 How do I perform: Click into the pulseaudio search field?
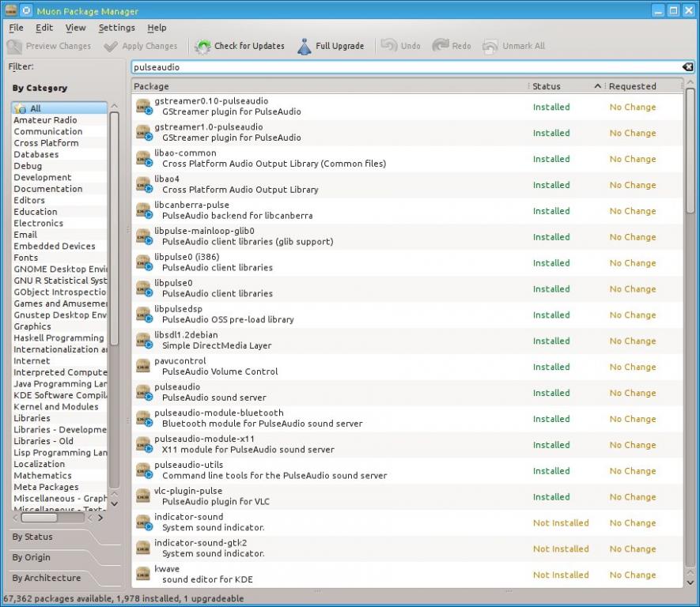(x=407, y=67)
